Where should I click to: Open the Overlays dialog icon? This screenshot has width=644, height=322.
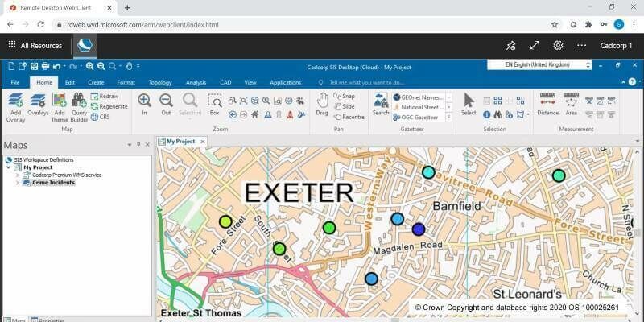click(x=38, y=105)
